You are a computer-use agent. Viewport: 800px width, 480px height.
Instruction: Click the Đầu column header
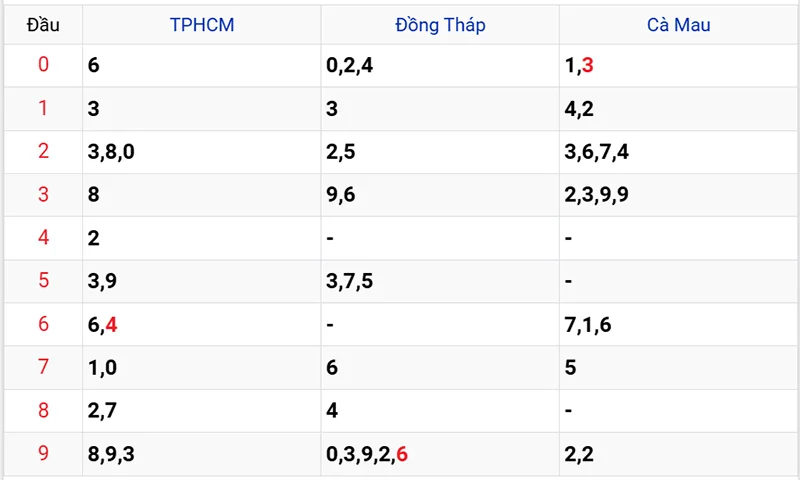[x=43, y=25]
